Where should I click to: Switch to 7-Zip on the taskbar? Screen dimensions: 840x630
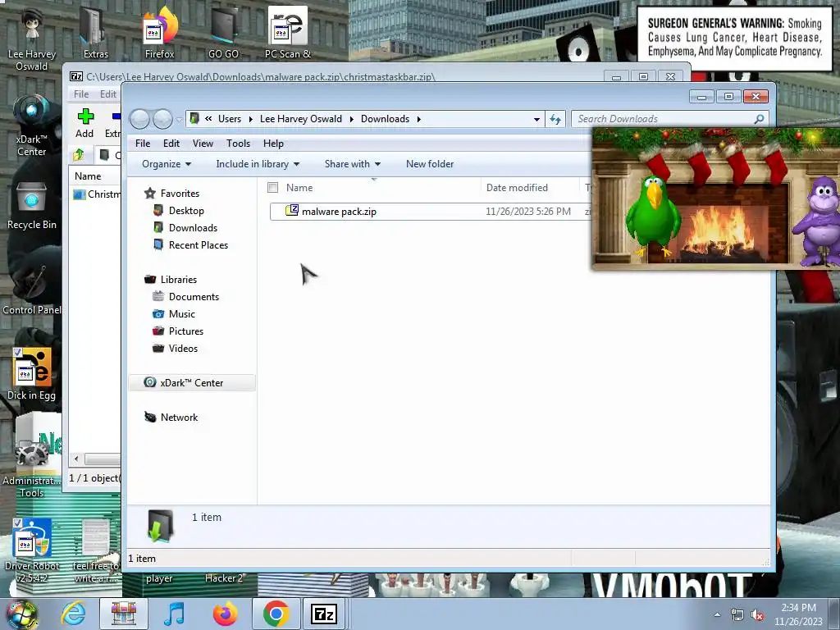pos(324,614)
